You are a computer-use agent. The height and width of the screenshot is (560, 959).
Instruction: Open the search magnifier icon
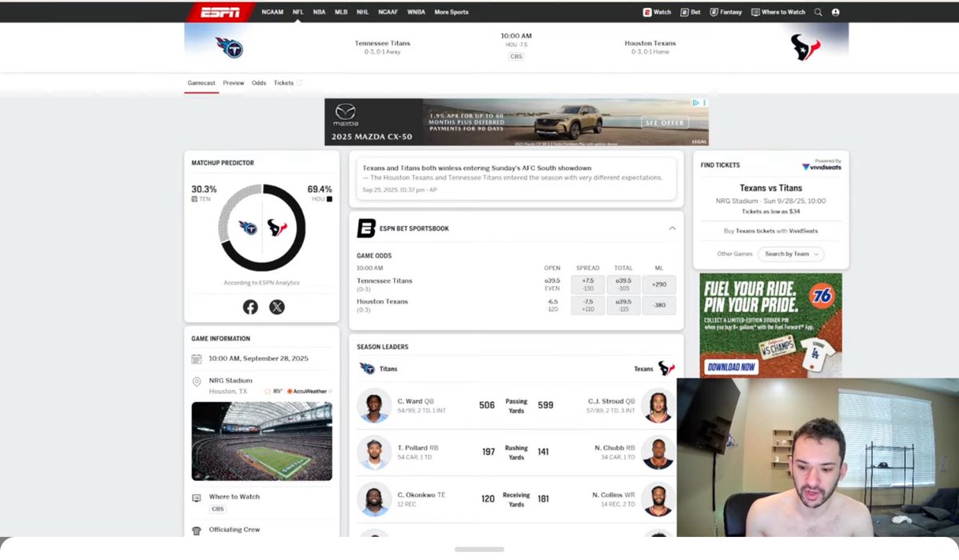click(818, 12)
